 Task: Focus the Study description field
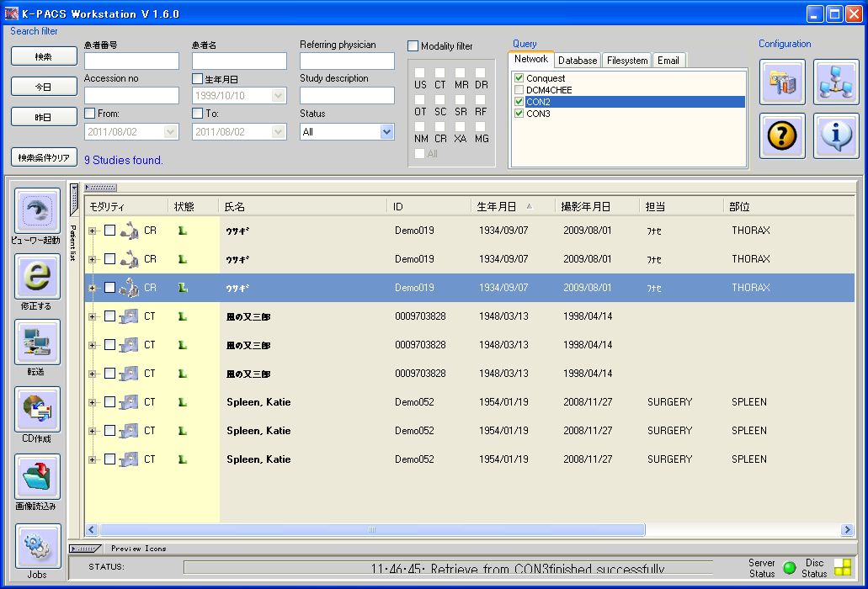(347, 96)
